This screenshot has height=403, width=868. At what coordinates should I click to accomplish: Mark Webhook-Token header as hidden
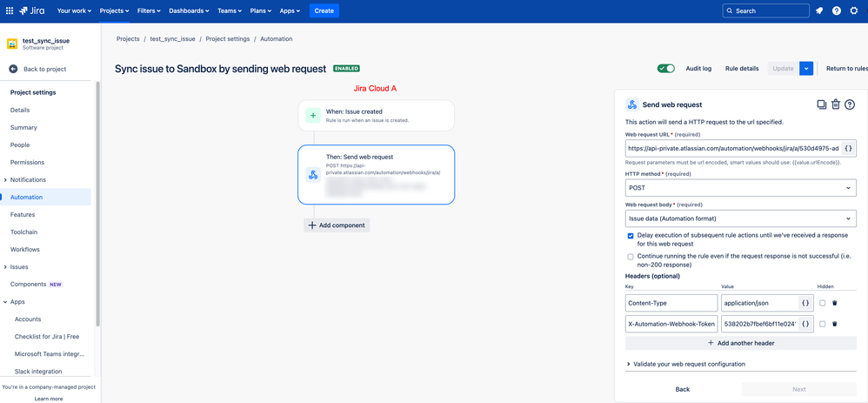coord(823,324)
